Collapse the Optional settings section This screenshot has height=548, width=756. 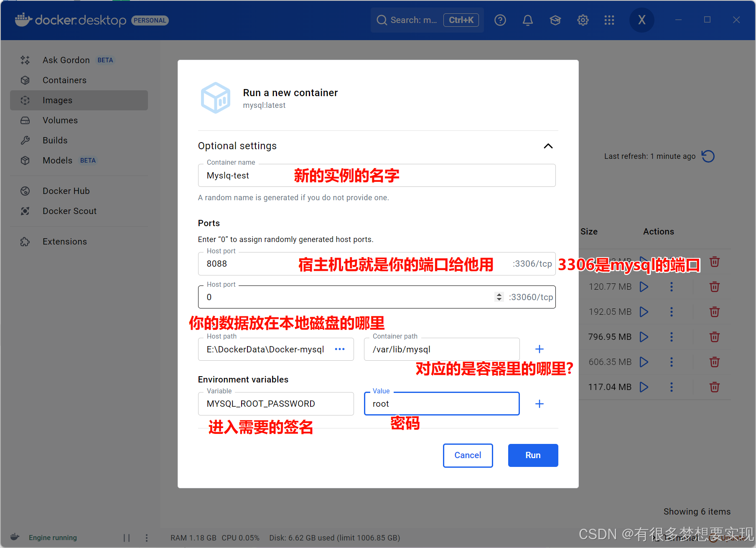[x=548, y=146]
